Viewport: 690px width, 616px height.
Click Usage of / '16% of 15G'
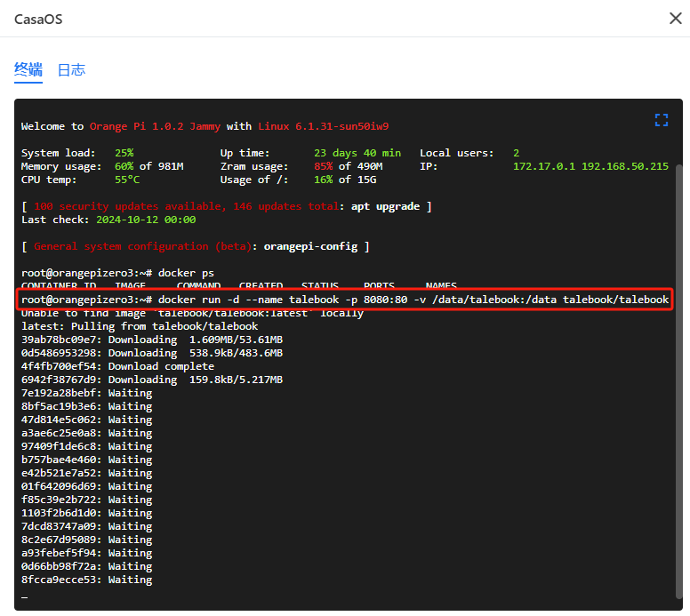(345, 180)
